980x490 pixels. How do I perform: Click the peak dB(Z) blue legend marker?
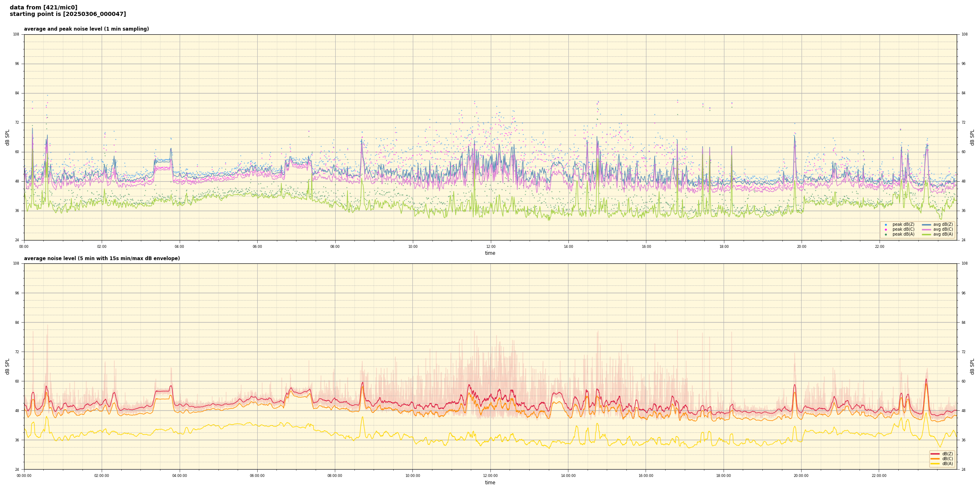coord(886,225)
